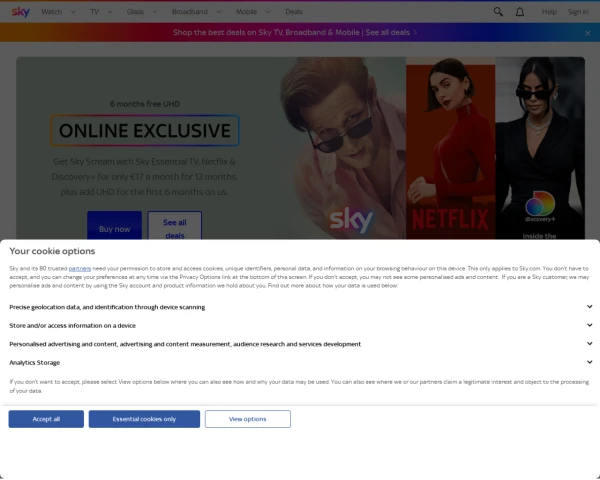Go to the Deals tab
600x480 pixels.
coord(294,12)
